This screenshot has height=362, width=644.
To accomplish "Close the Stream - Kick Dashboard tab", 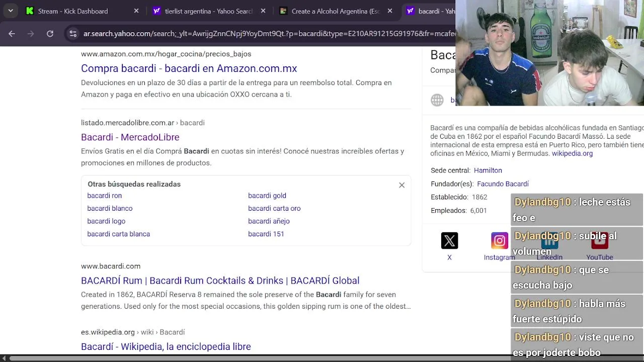I will click(x=136, y=11).
